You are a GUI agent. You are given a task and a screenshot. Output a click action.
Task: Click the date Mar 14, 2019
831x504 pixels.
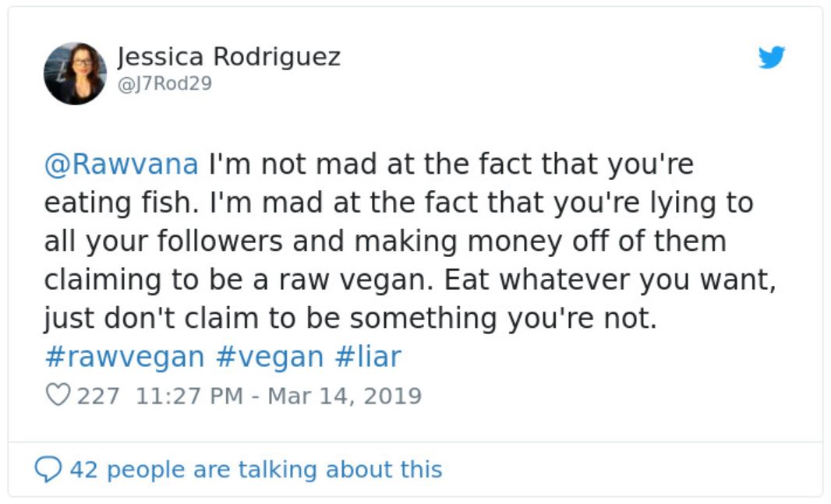click(x=345, y=396)
